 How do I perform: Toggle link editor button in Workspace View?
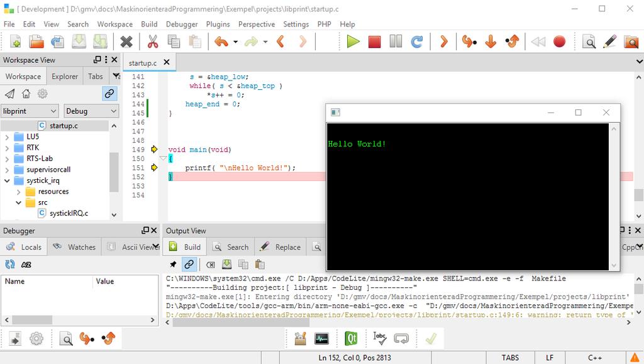109,94
